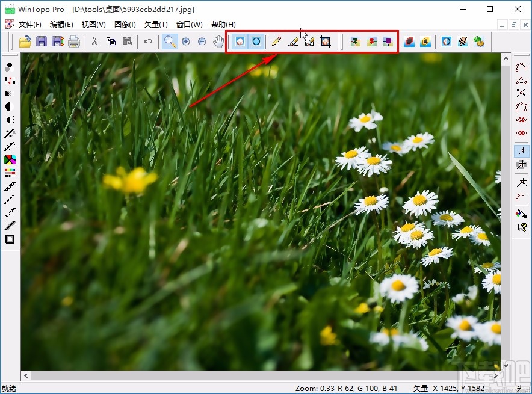Toggle the Show vector view button
The image size is (532, 394).
[x=256, y=42]
